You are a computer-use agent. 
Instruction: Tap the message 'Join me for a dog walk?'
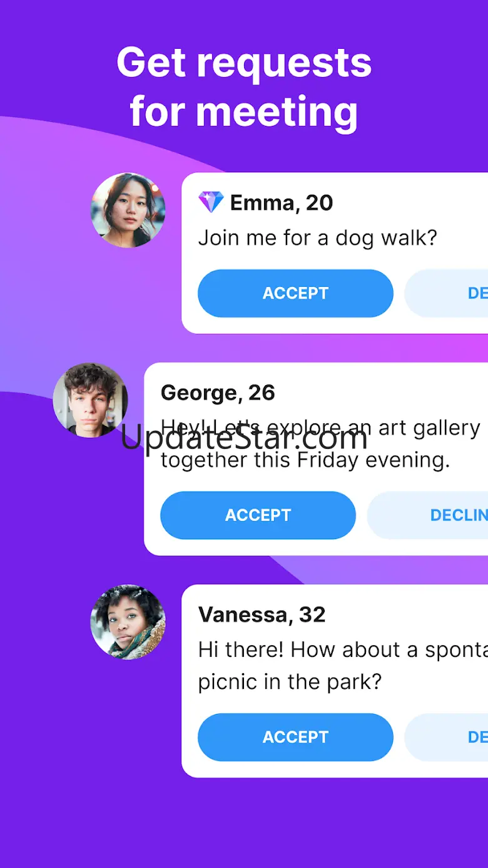318,238
